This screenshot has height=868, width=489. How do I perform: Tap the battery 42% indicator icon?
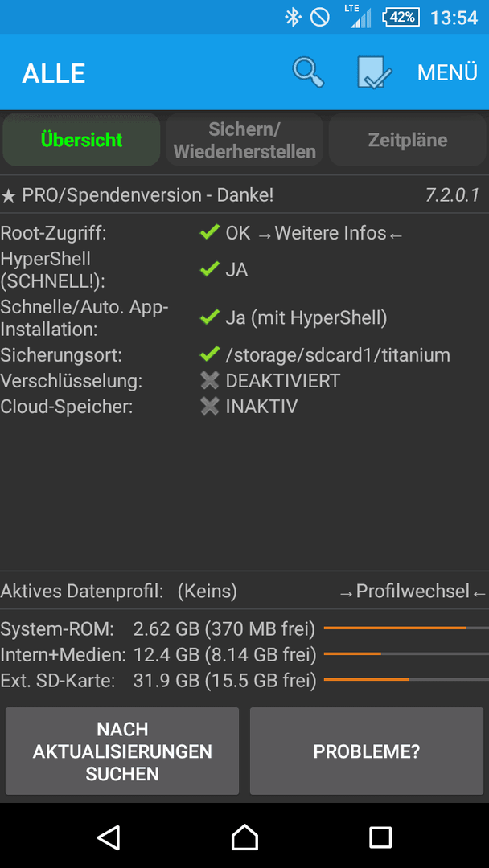pyautogui.click(x=400, y=17)
